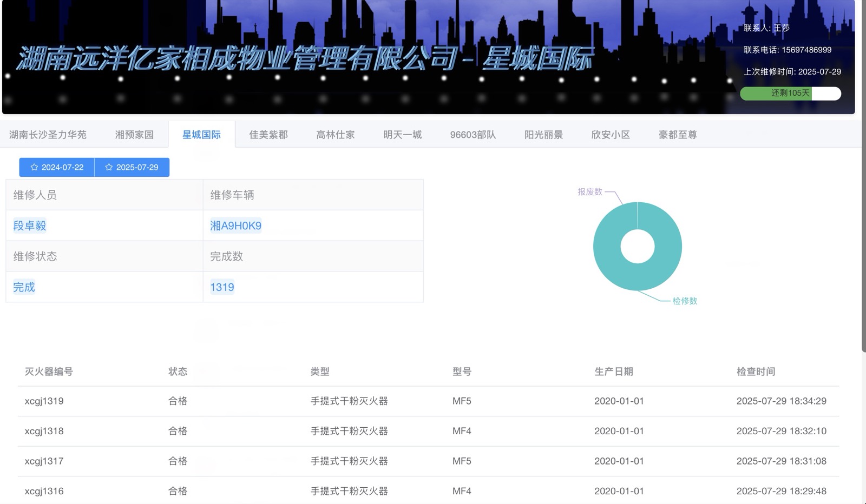Viewport: 866px width, 504px height.
Task: Open the 阳光丽景 tab
Action: point(543,135)
